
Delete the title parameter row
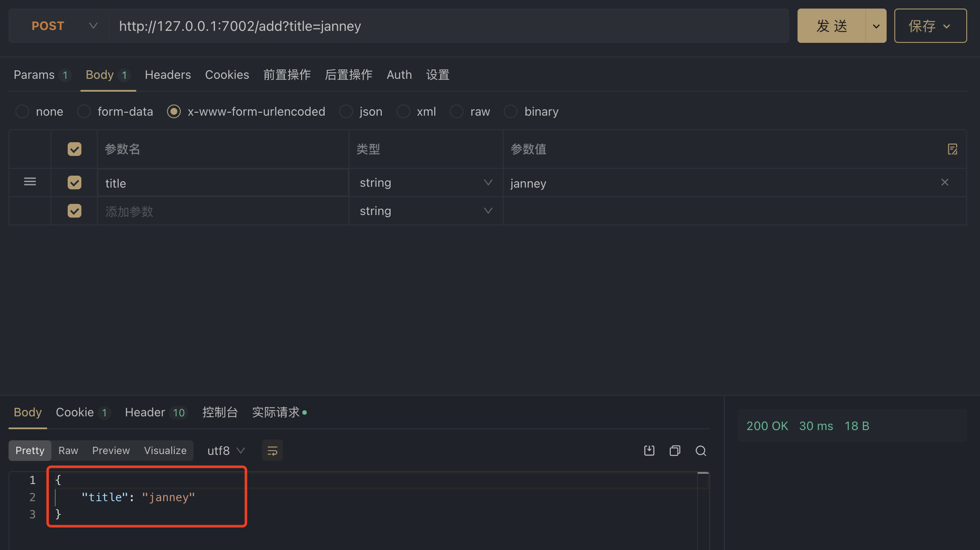[944, 182]
